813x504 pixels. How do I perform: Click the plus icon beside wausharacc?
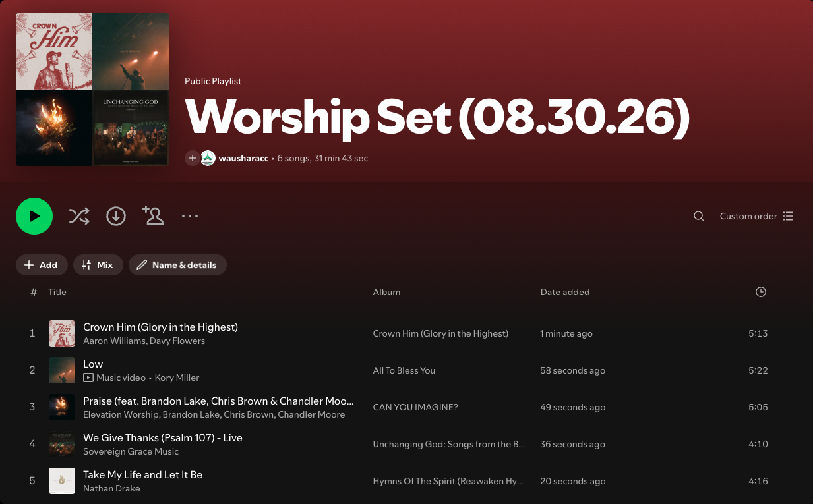coord(192,158)
